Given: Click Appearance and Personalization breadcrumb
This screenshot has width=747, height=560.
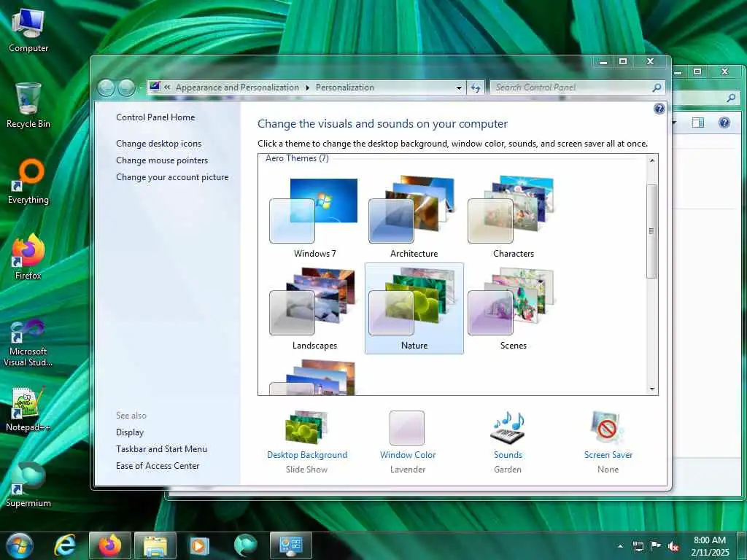Looking at the screenshot, I should (237, 87).
